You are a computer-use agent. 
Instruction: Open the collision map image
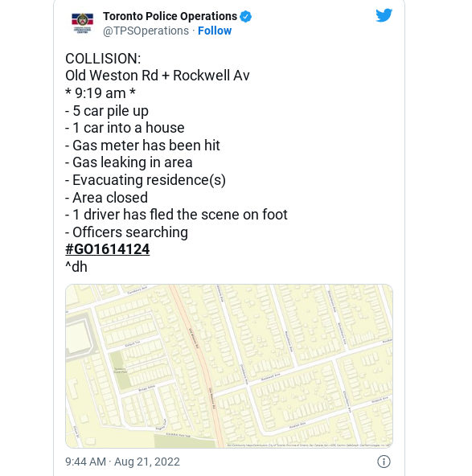229,366
